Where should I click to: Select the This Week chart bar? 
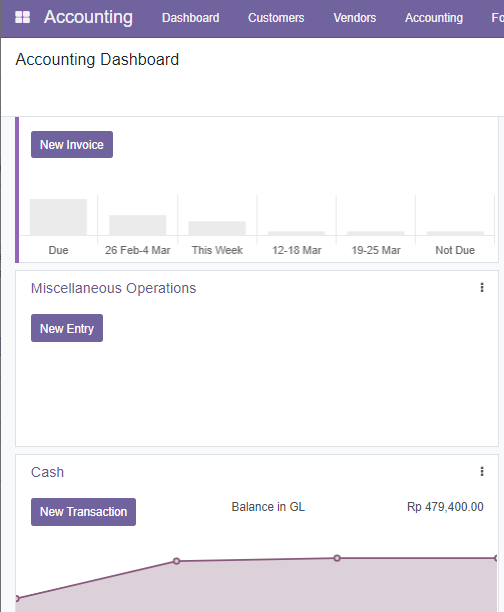217,228
